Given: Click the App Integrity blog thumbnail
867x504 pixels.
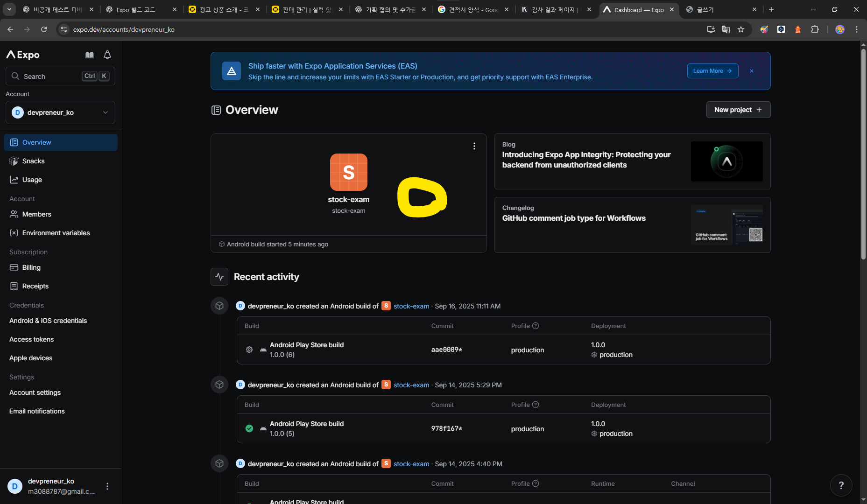Looking at the screenshot, I should point(727,161).
